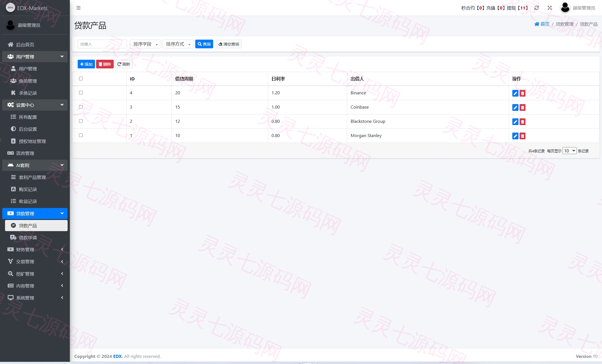Follow the 首页 breadcrumb link
The image size is (602, 364).
pyautogui.click(x=542, y=24)
